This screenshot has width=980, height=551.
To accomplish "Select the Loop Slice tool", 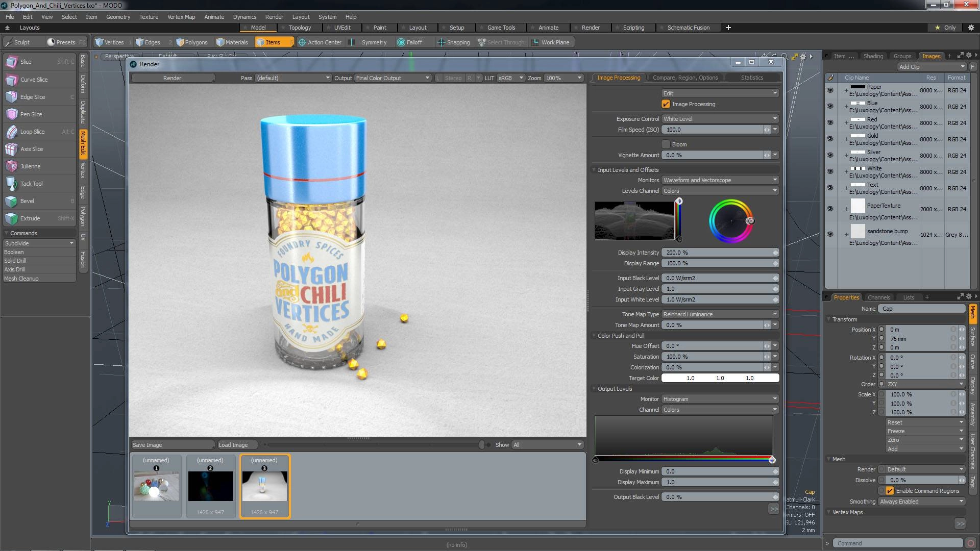I will 40,132.
